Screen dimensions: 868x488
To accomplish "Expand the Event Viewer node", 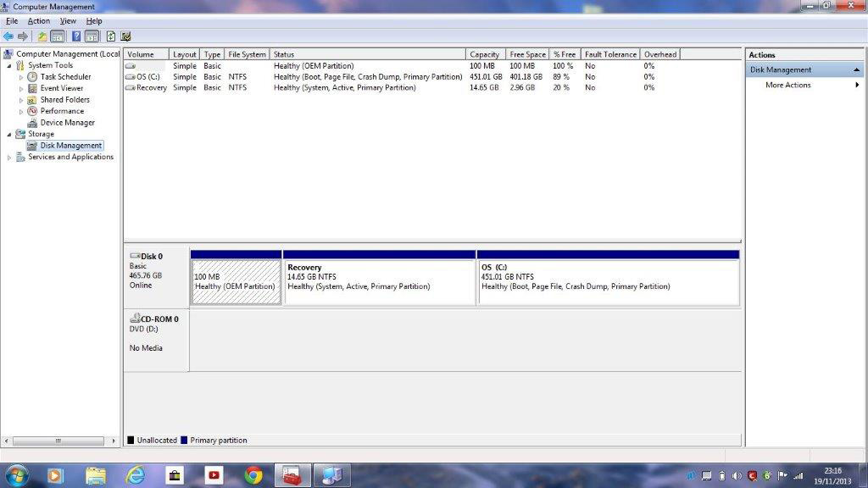I will [x=21, y=88].
